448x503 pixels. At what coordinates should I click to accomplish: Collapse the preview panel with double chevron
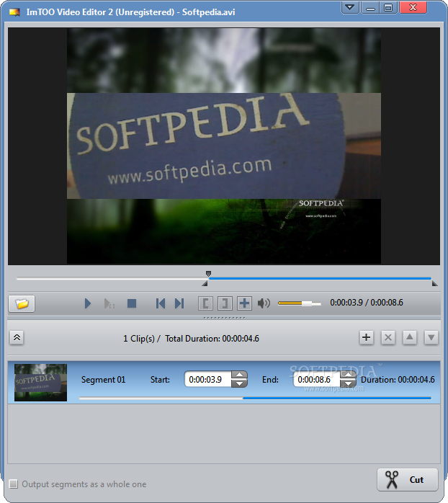pyautogui.click(x=17, y=337)
